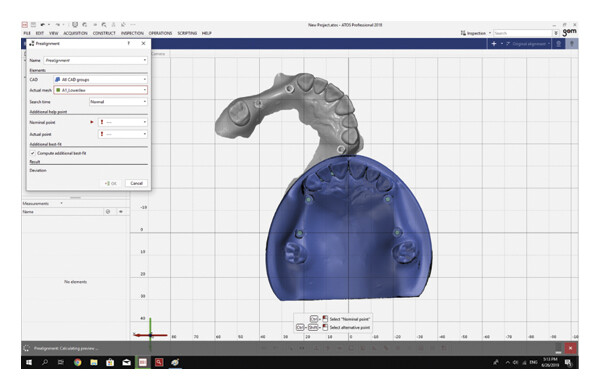Click the taskbar clock showing date and time

pos(550,362)
